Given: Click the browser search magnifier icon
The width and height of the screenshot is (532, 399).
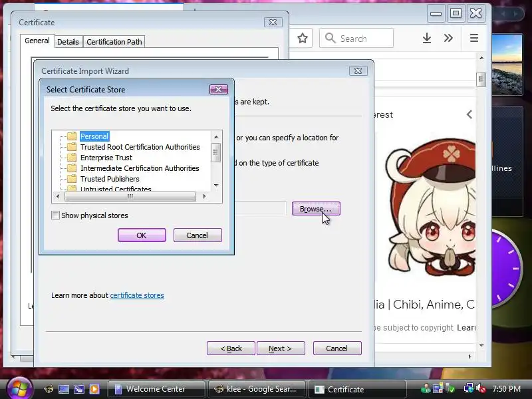Looking at the screenshot, I should (x=330, y=38).
